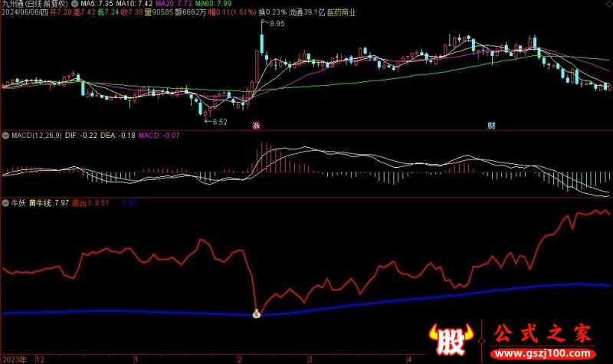
Task: Click the 收7.38 close price
Action: tap(132, 12)
